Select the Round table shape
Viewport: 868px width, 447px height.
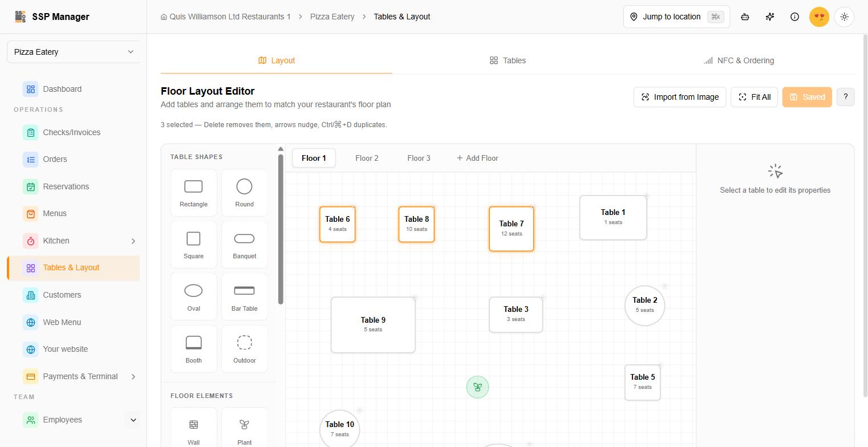click(x=244, y=193)
